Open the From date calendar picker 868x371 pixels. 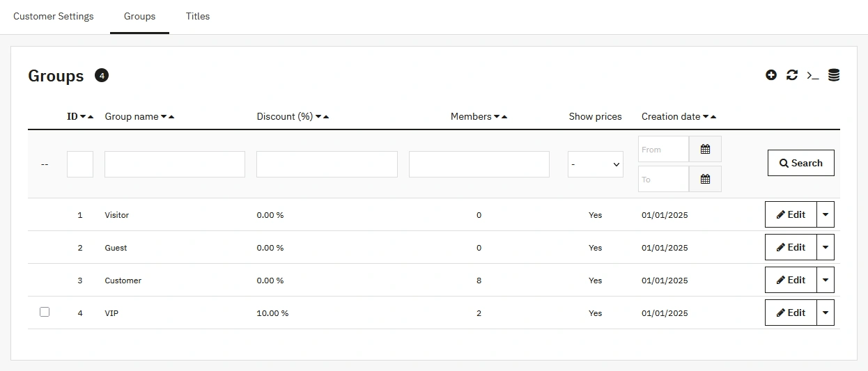point(705,149)
